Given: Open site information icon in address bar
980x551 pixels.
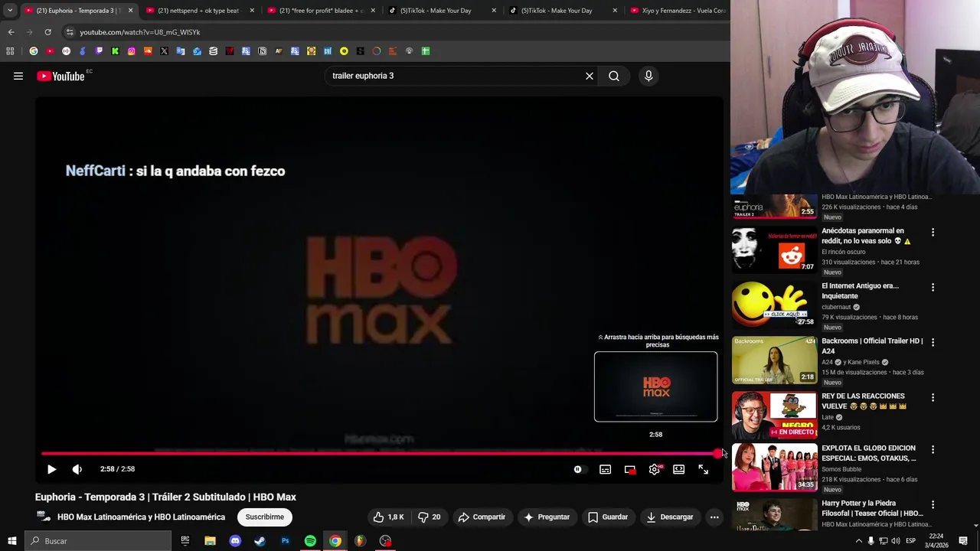Looking at the screenshot, I should (x=70, y=32).
